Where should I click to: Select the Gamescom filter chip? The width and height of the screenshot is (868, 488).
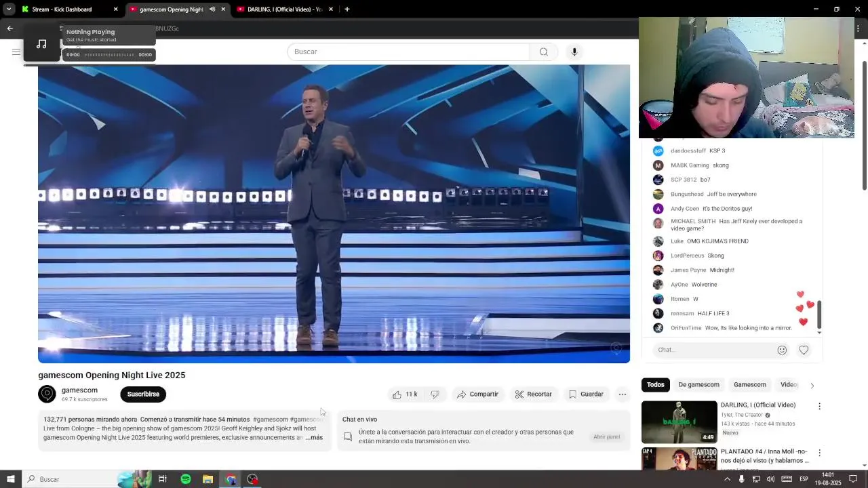[749, 384]
